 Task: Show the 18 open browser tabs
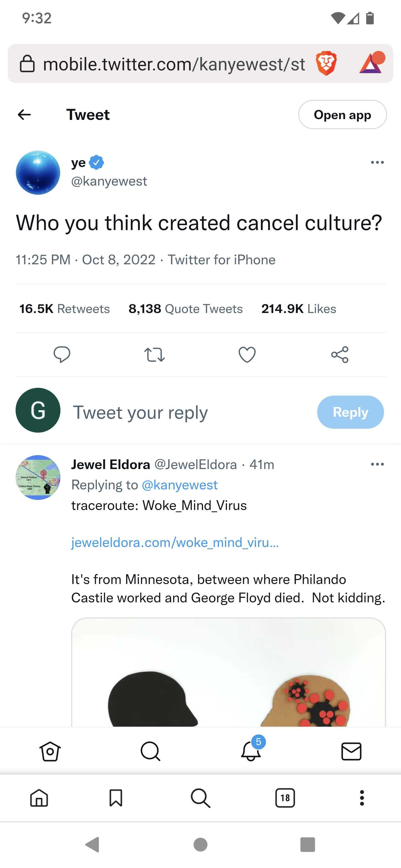coord(285,798)
